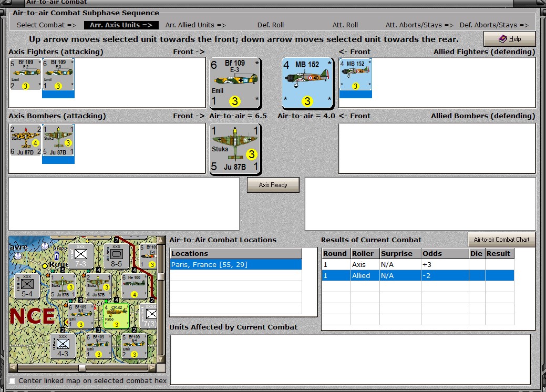Click Surprise column header
Image resolution: width=546 pixels, height=392 pixels.
coord(400,253)
